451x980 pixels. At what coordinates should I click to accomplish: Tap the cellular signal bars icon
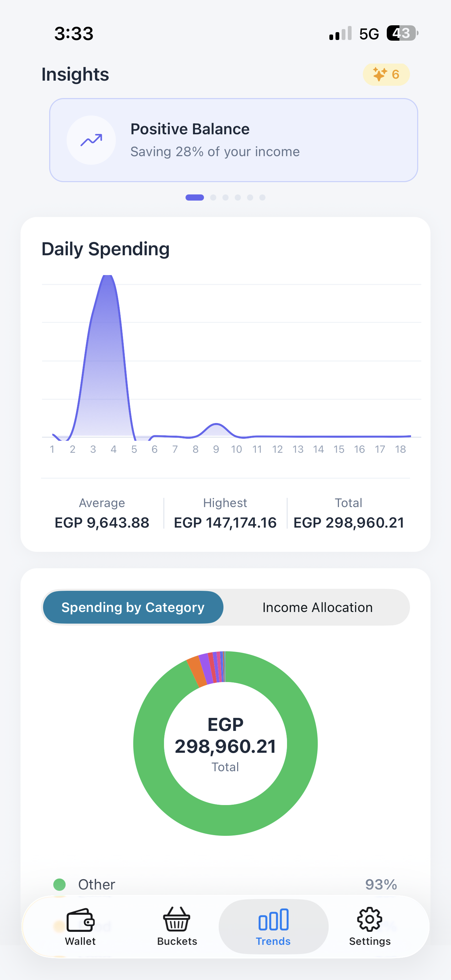pyautogui.click(x=340, y=33)
